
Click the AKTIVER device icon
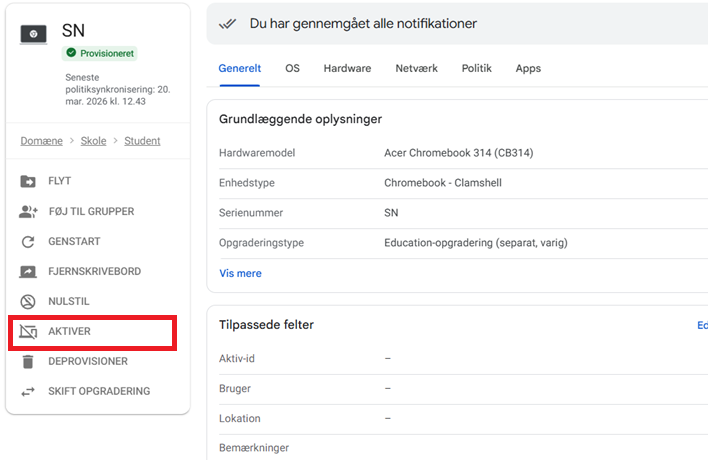28,331
